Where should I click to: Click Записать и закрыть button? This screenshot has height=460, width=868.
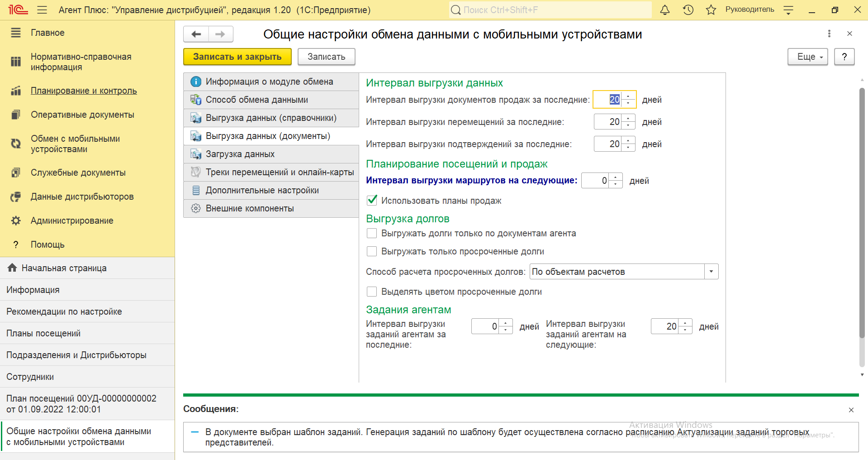point(237,57)
